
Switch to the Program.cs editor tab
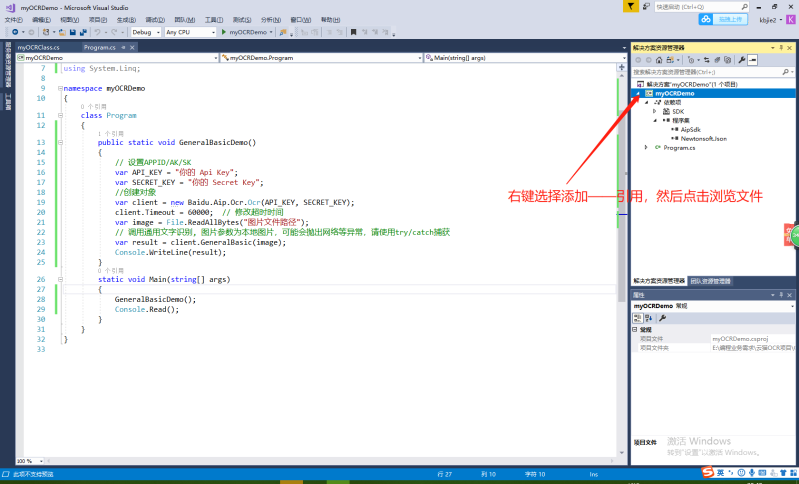pos(100,47)
